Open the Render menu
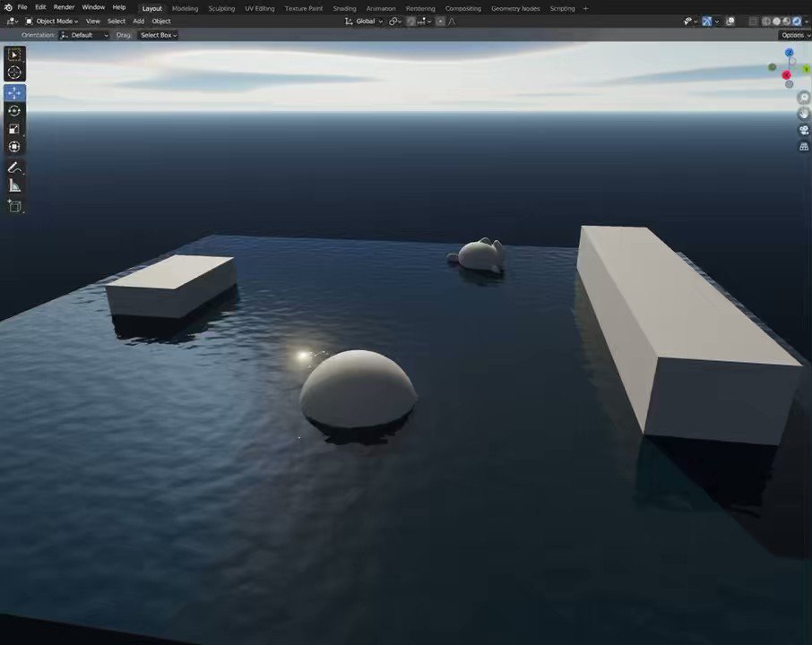The image size is (812, 645). click(63, 7)
